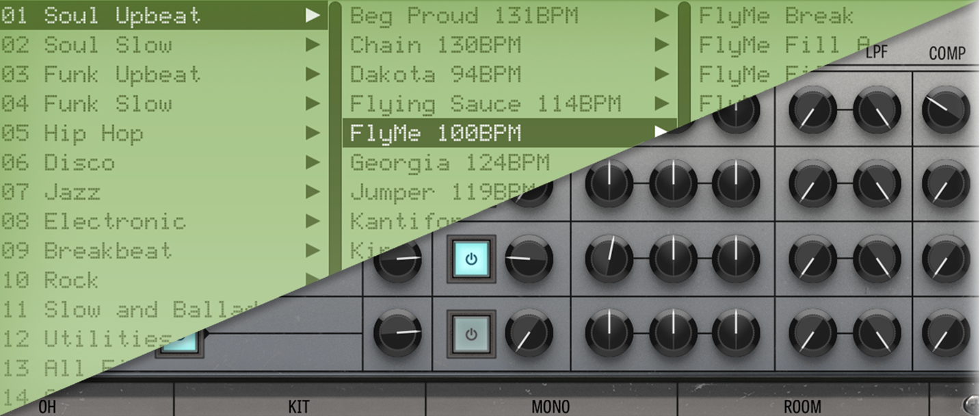Open the MONO channel tab

click(551, 406)
